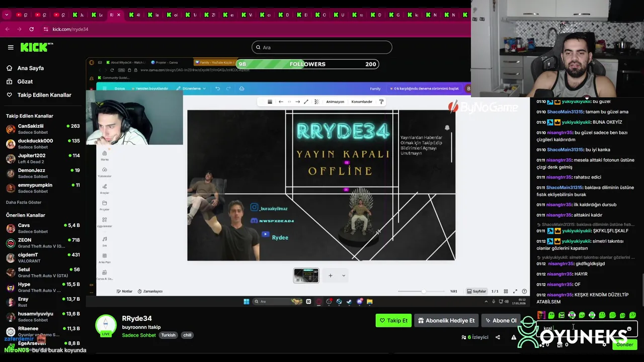The height and width of the screenshot is (362, 644).
Task: Open Takip Edilen Kanallar link
Action: [x=39, y=95]
